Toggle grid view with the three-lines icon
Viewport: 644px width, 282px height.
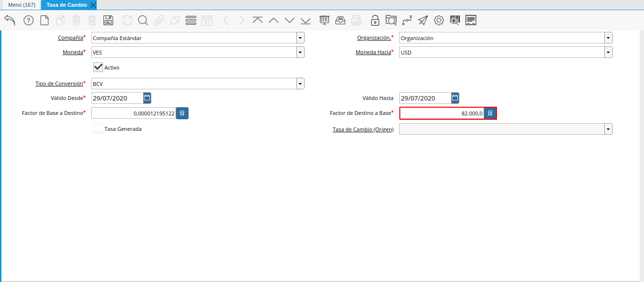[191, 20]
